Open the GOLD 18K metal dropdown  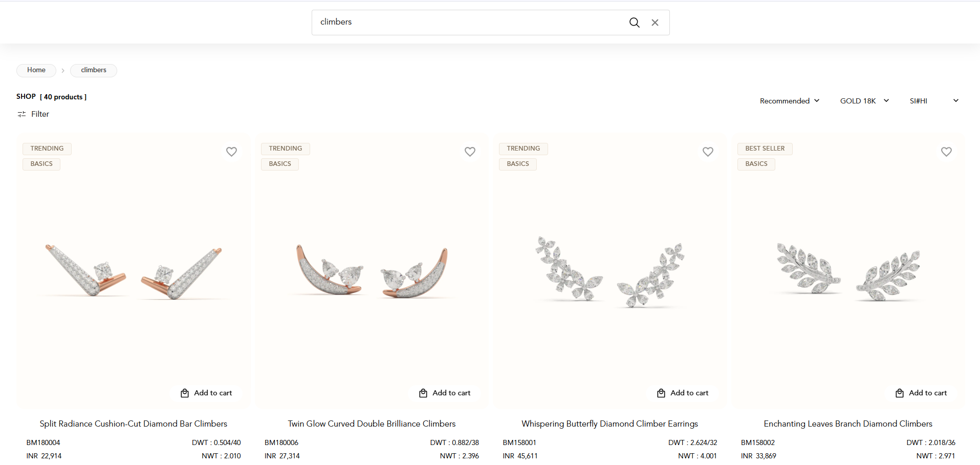864,101
